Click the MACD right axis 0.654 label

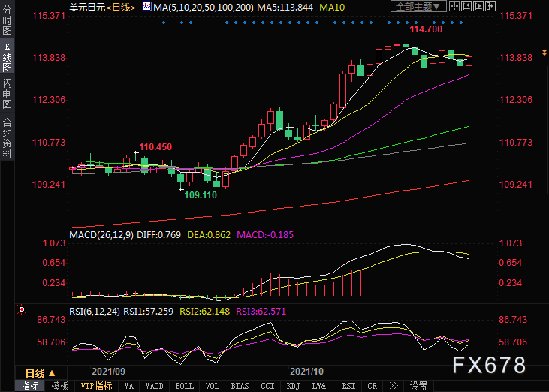(511, 263)
